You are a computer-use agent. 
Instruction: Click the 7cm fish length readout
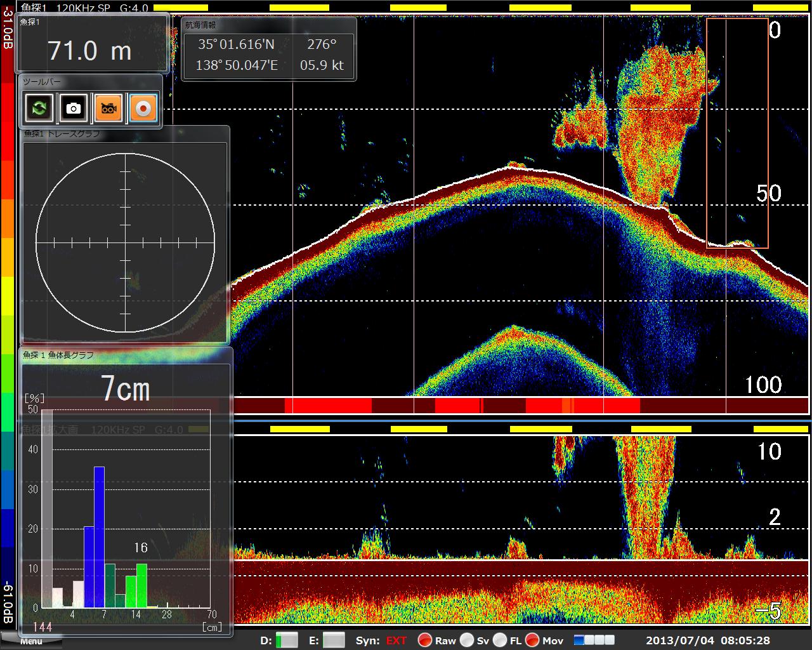pyautogui.click(x=126, y=389)
